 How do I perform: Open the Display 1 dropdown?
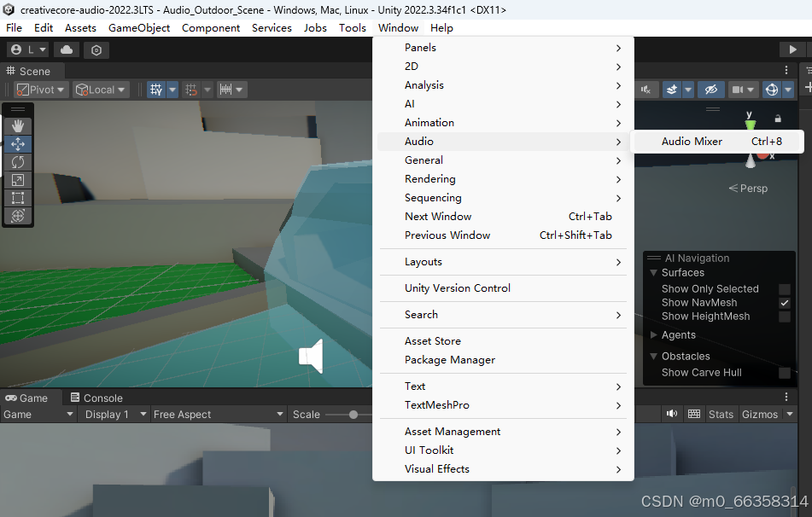click(114, 414)
